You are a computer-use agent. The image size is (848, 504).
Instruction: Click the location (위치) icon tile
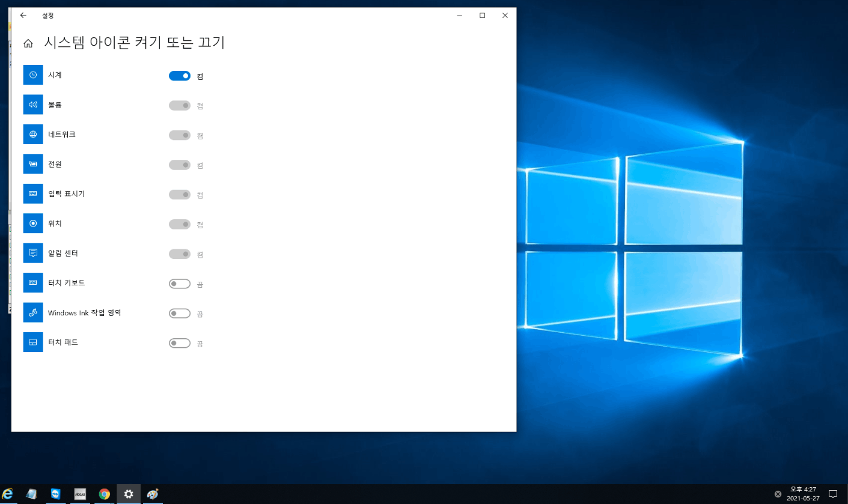[33, 223]
